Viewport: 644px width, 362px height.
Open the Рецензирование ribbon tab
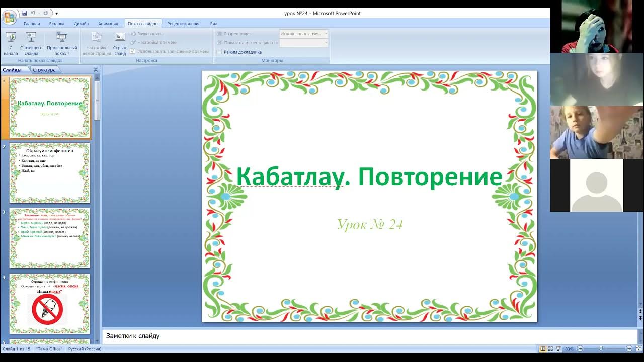(x=184, y=24)
